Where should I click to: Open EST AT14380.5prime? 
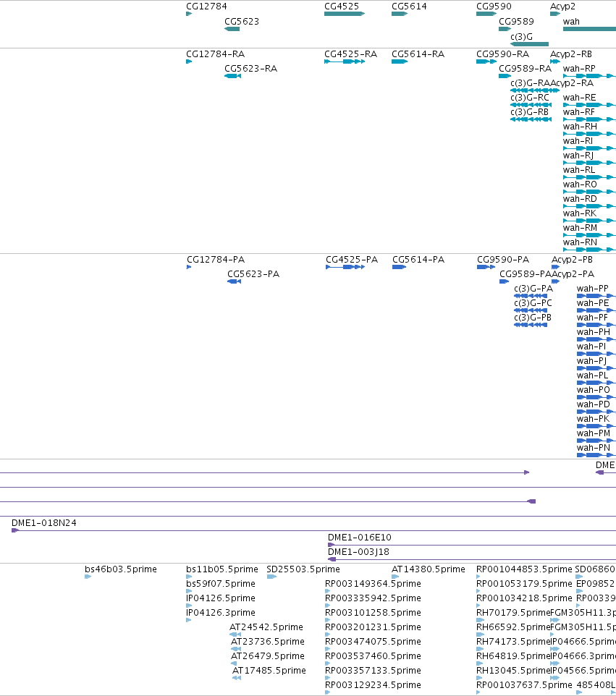(x=428, y=569)
